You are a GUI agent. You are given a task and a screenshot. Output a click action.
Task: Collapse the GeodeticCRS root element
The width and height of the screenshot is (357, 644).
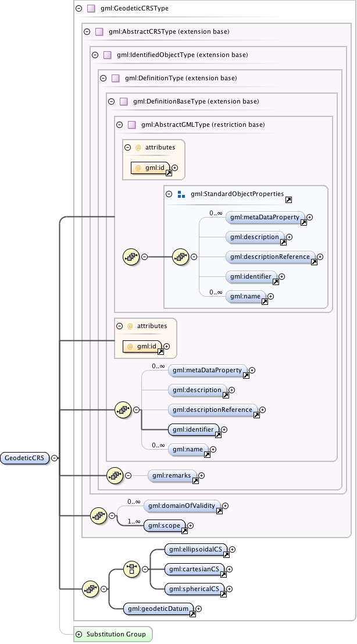(54, 458)
